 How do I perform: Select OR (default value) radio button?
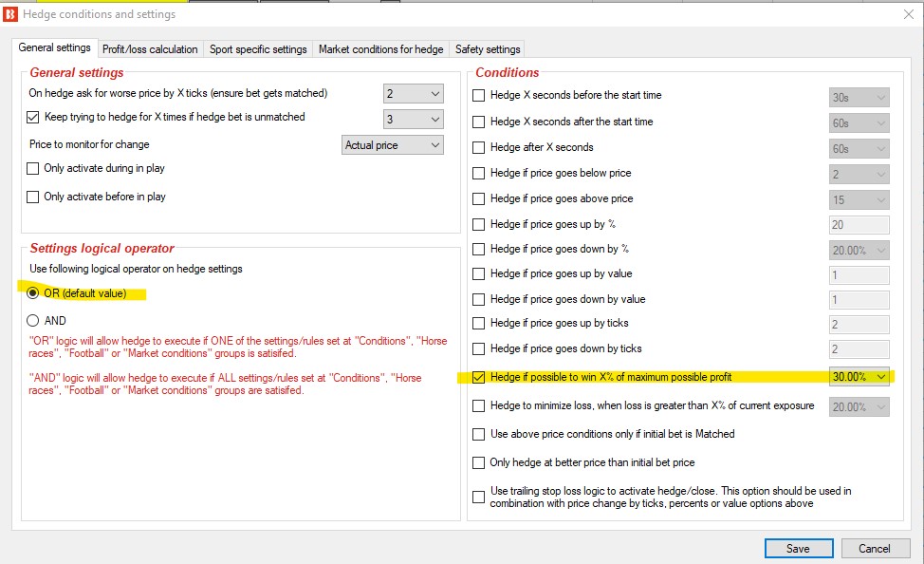(x=33, y=293)
